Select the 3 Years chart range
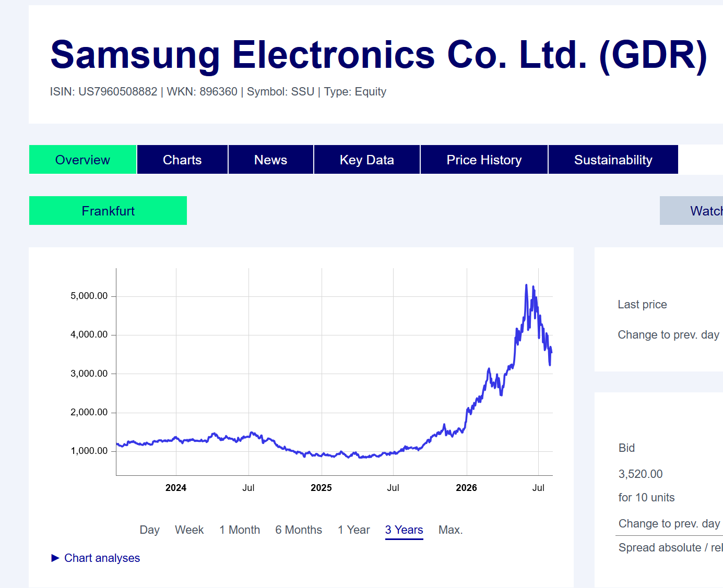The height and width of the screenshot is (588, 723). [404, 530]
